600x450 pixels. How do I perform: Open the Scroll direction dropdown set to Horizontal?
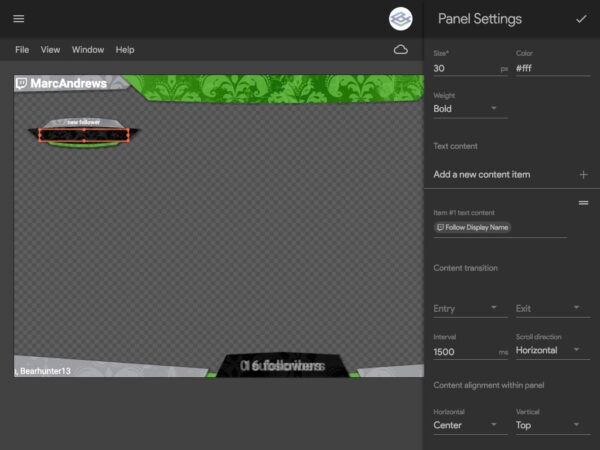coord(553,350)
